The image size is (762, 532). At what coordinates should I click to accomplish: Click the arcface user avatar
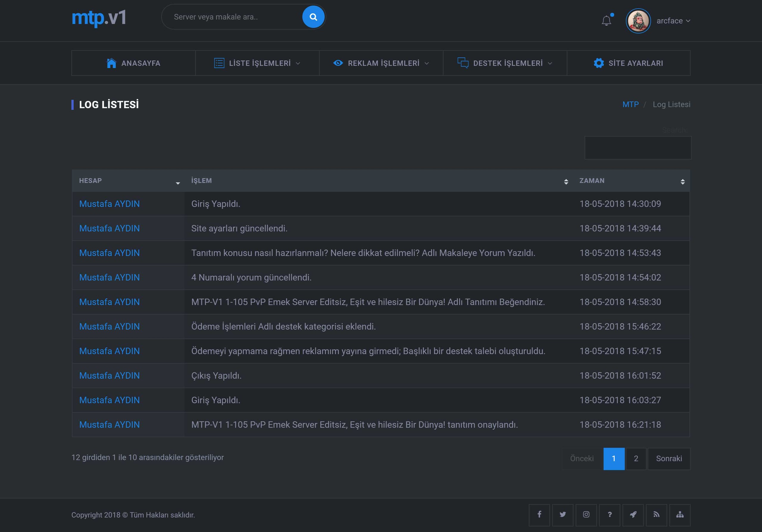(638, 21)
